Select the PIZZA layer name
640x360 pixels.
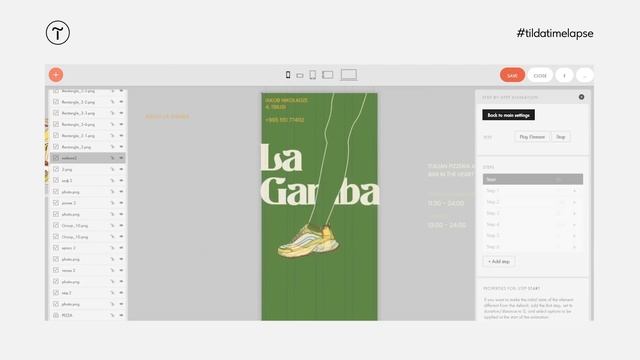(x=67, y=316)
